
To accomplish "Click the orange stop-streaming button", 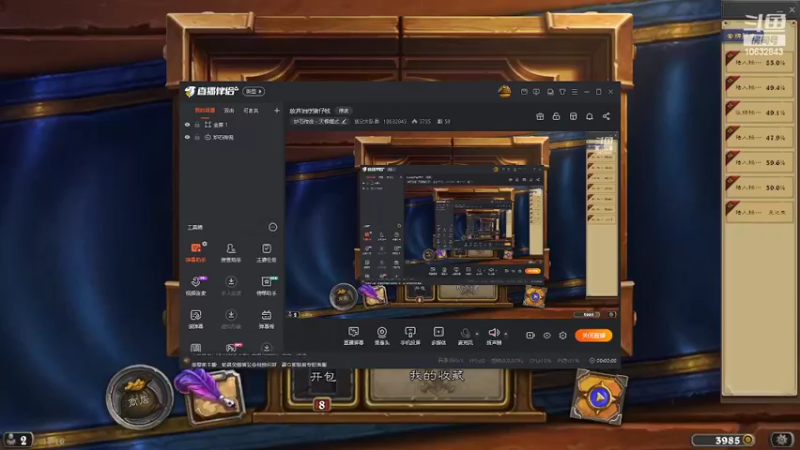I will point(593,335).
